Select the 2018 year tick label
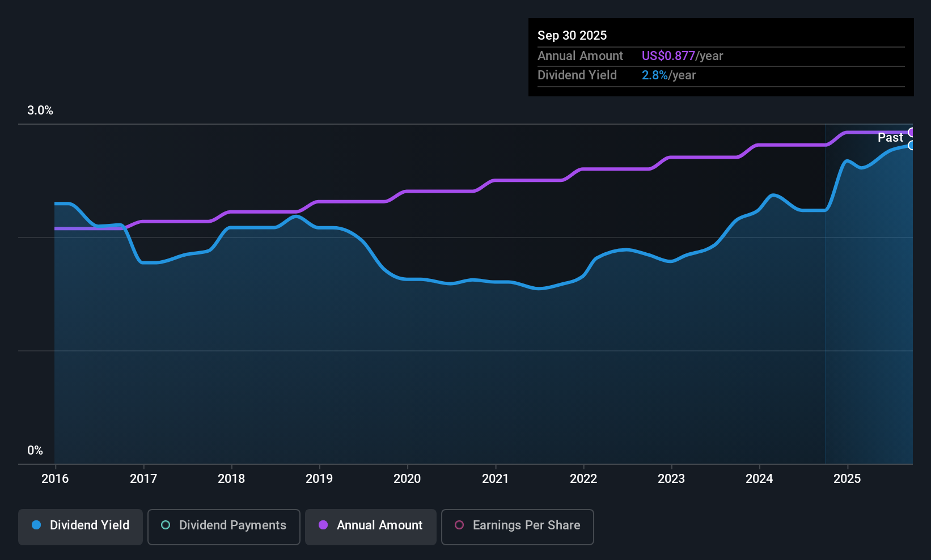Screen dimensions: 931x560 [x=231, y=478]
